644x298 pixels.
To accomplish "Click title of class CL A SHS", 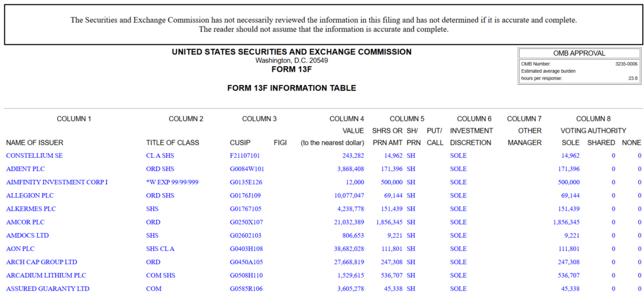I will (x=160, y=155).
